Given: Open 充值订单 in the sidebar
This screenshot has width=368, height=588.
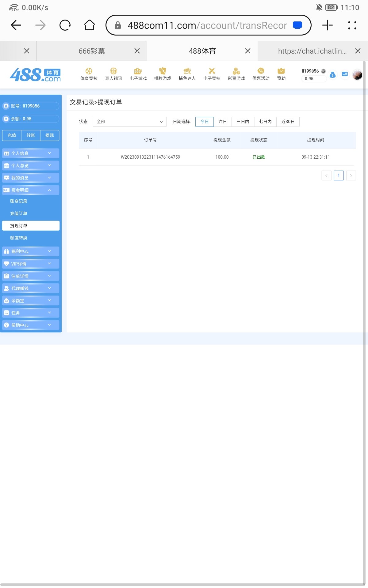Looking at the screenshot, I should click(x=19, y=213).
